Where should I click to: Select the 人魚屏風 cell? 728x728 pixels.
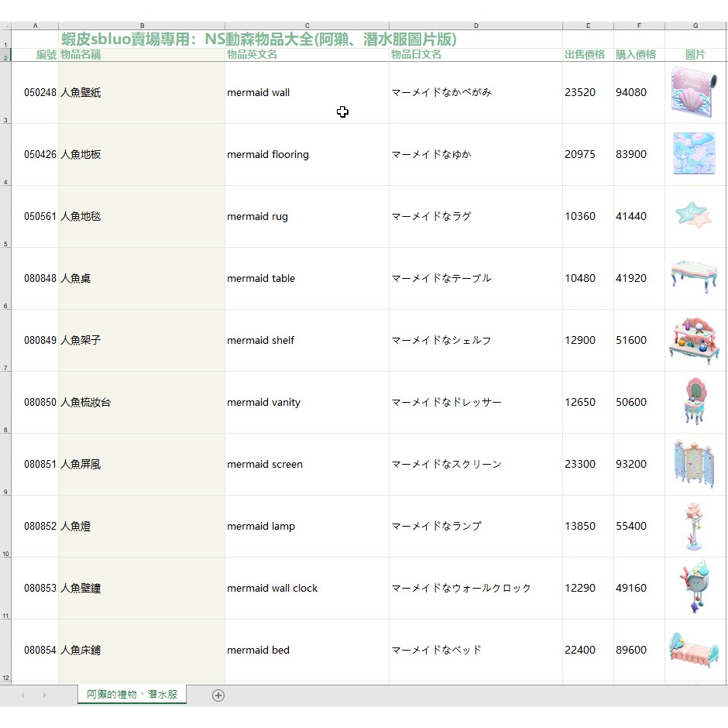click(x=142, y=465)
